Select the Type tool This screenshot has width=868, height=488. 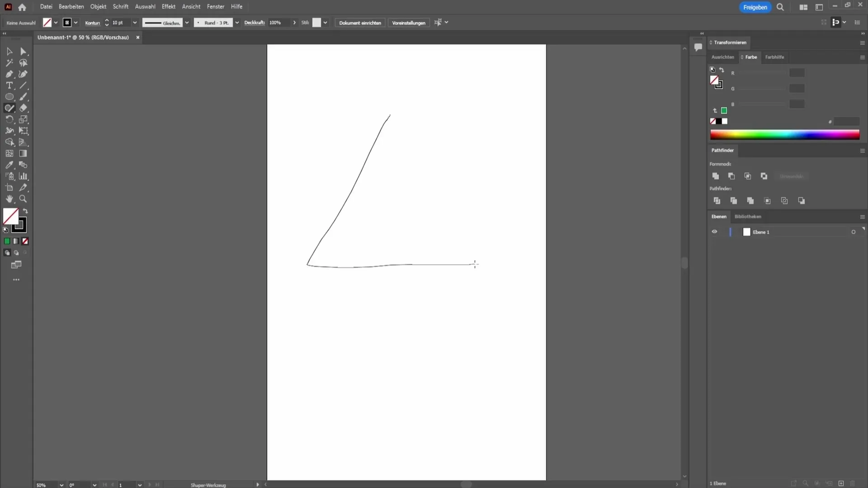click(x=9, y=85)
